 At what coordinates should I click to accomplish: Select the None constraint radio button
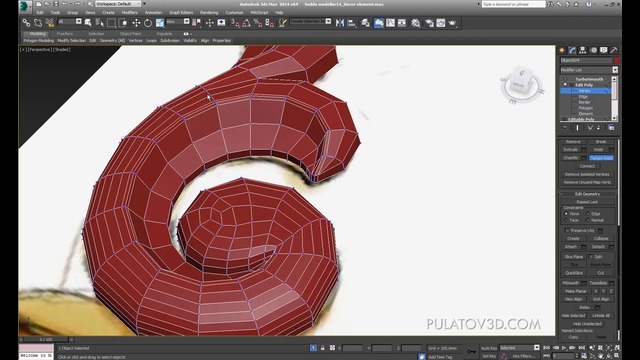click(x=566, y=213)
